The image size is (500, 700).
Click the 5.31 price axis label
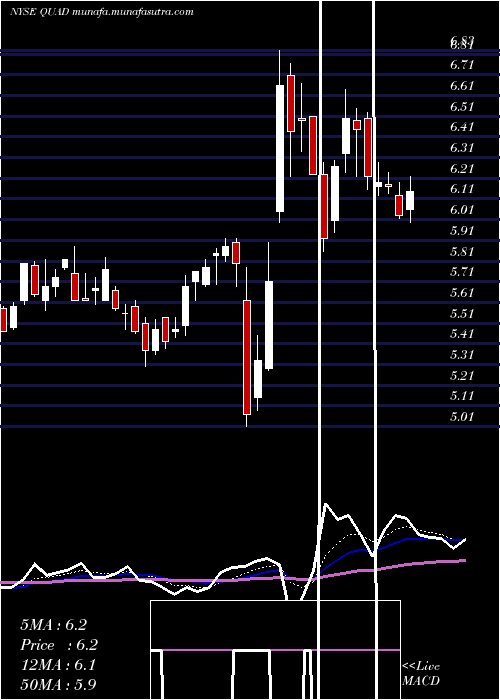(462, 355)
